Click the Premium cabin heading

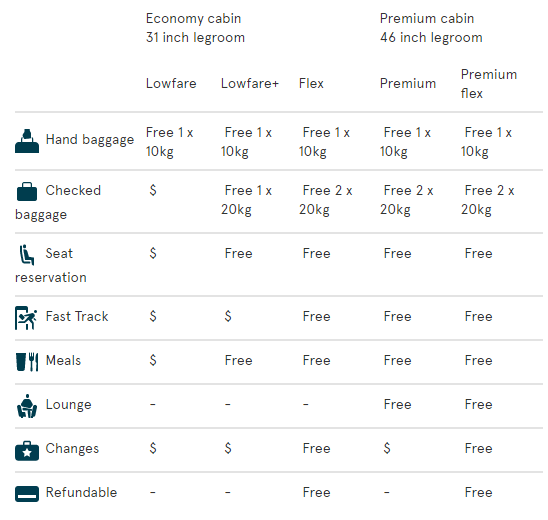[x=427, y=19]
